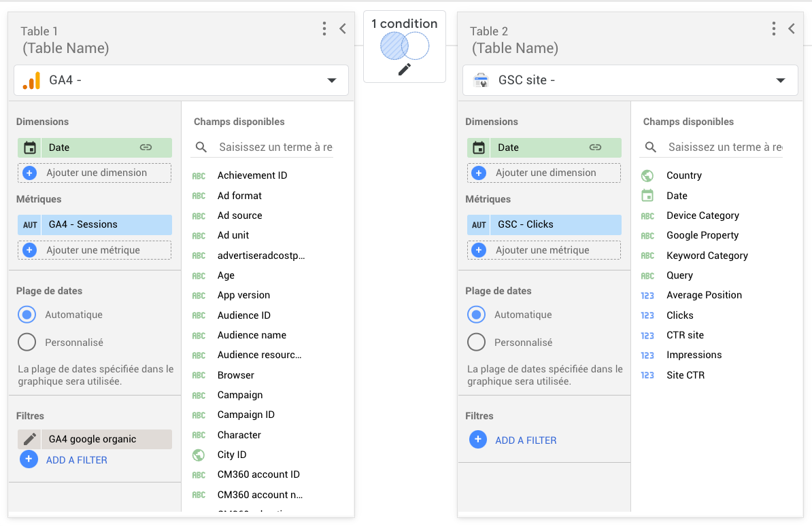812x526 pixels.
Task: Click link icon on Table 2 Date dimension
Action: [596, 147]
